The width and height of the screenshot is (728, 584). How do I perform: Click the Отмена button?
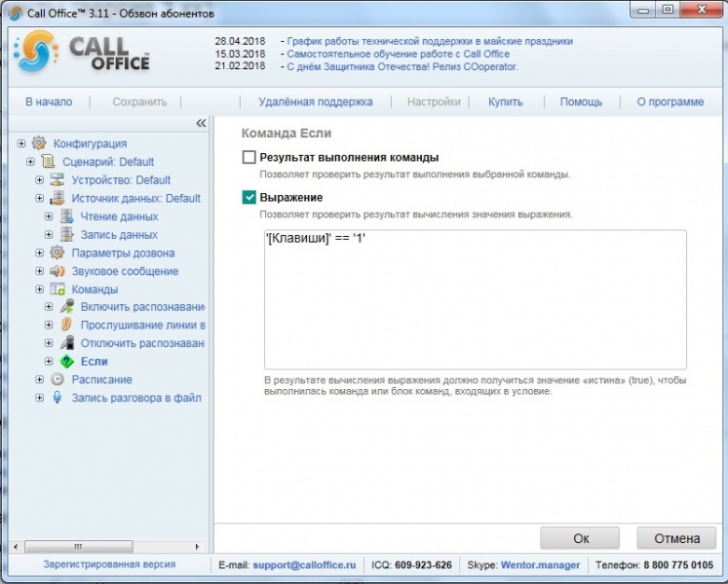coord(676,538)
